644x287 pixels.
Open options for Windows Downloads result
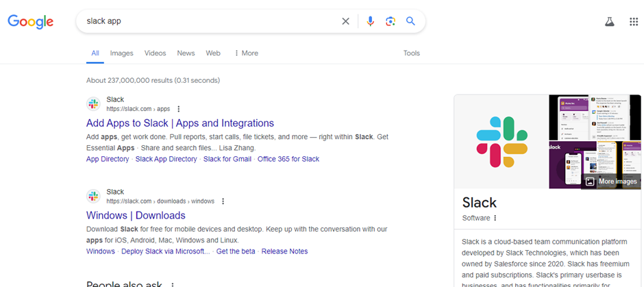223,201
